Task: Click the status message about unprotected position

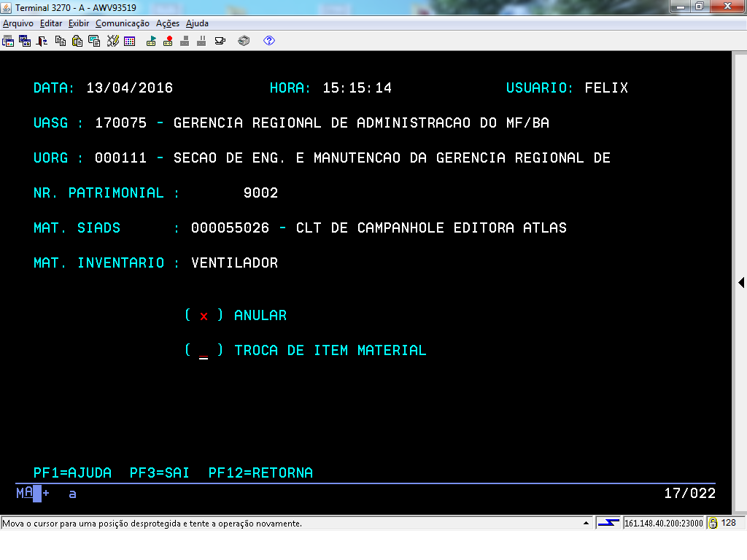Action: pyautogui.click(x=152, y=524)
